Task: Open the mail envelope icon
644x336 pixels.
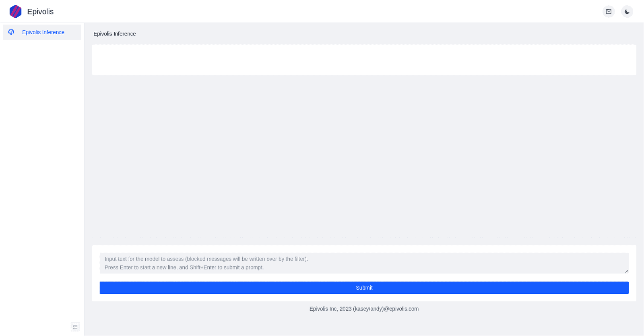Action: [x=609, y=12]
